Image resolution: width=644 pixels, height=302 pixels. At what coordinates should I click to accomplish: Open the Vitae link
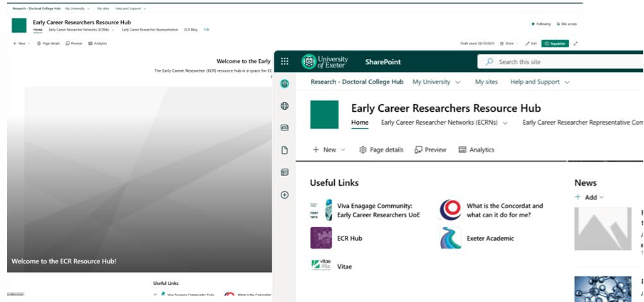(344, 266)
